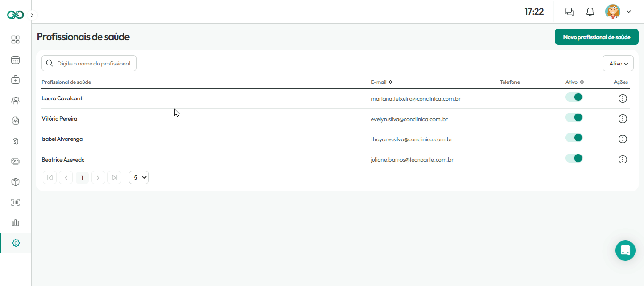Open the dashboard grid icon in sidebar
Image resolution: width=644 pixels, height=286 pixels.
[16, 40]
